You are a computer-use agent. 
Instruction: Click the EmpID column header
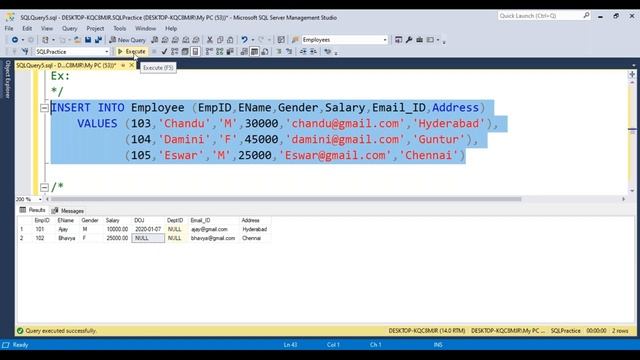click(42, 220)
